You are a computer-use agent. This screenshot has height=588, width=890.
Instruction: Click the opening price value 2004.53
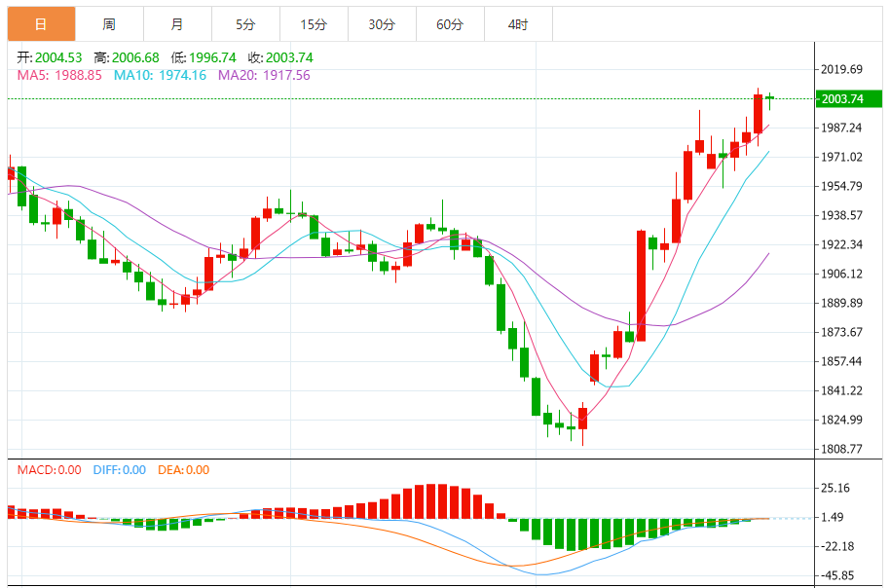[x=58, y=57]
